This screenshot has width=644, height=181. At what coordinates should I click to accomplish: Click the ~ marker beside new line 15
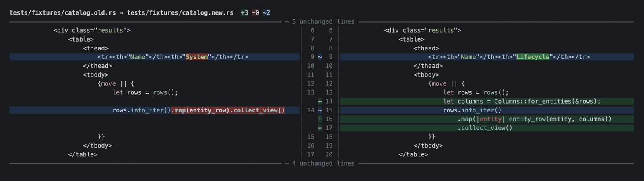320,110
